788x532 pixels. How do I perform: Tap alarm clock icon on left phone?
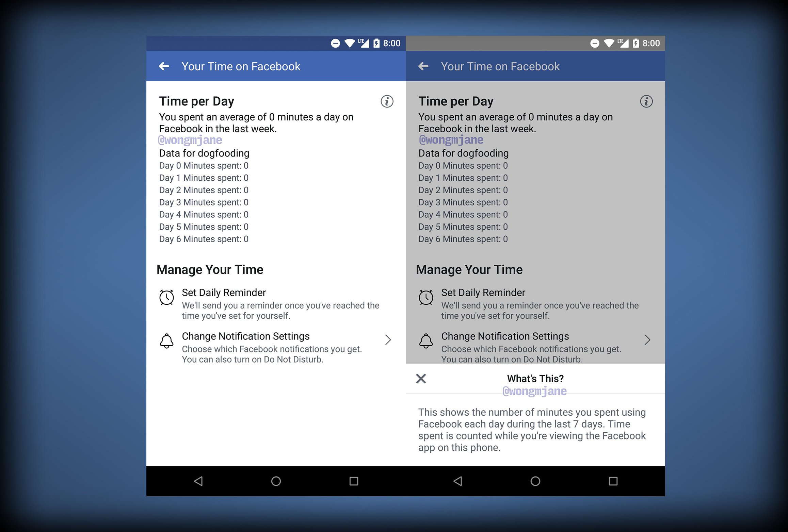167,297
